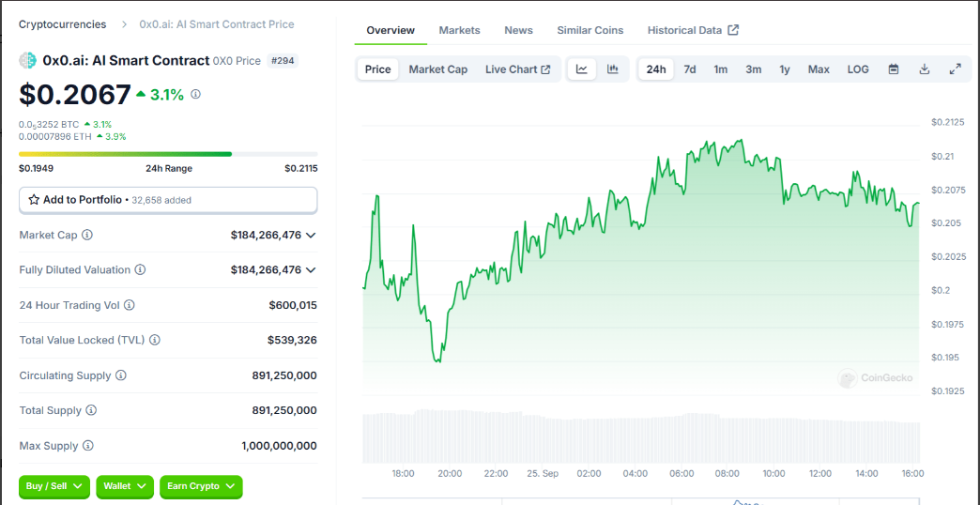Click the 25. Sep date axis label
Image resolution: width=980 pixels, height=505 pixels.
(542, 473)
